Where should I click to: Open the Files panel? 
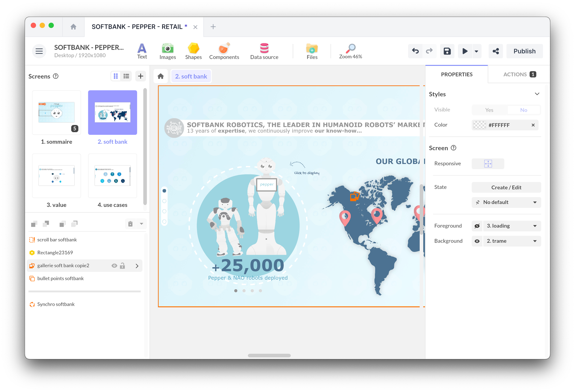coord(311,51)
